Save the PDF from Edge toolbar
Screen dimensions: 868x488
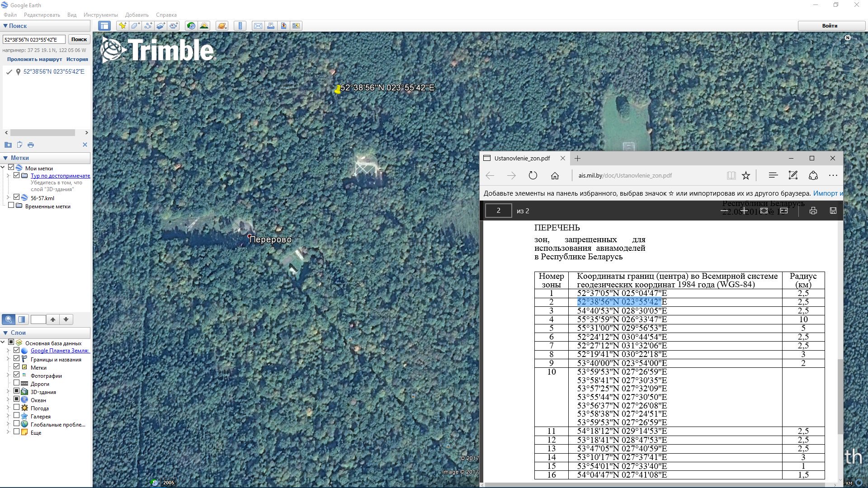[x=833, y=211]
